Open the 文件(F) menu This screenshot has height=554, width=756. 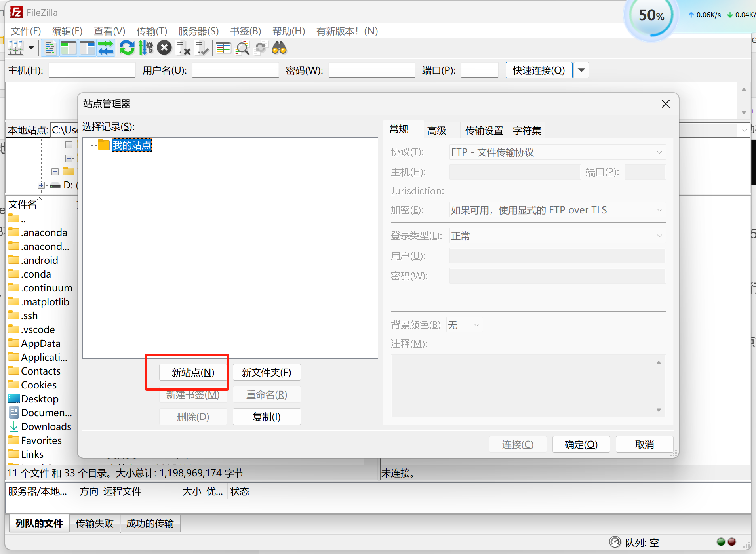26,31
